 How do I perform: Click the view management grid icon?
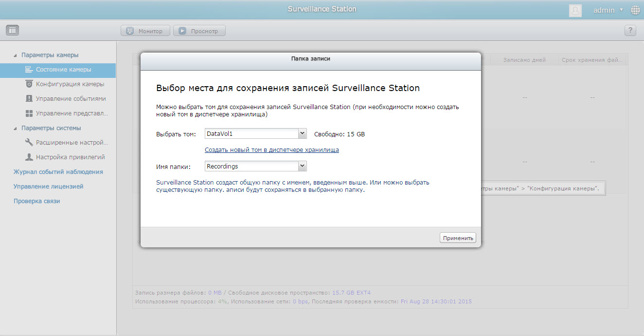[29, 113]
